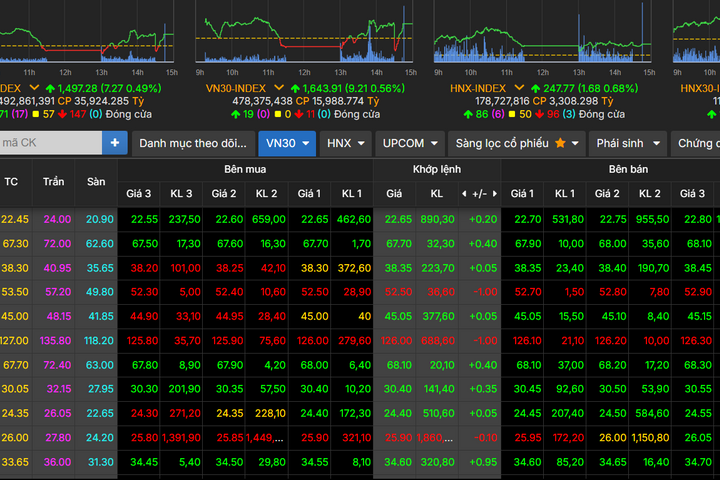
Task: Click Giá column header under Khớp lệnh
Action: coord(394,194)
